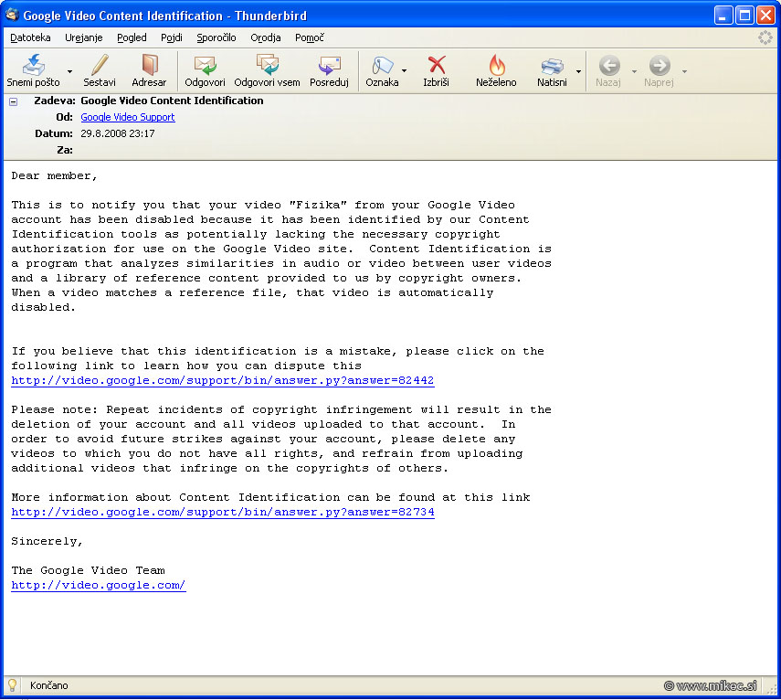Open the Pogled menu
The image size is (781, 700).
(x=132, y=37)
